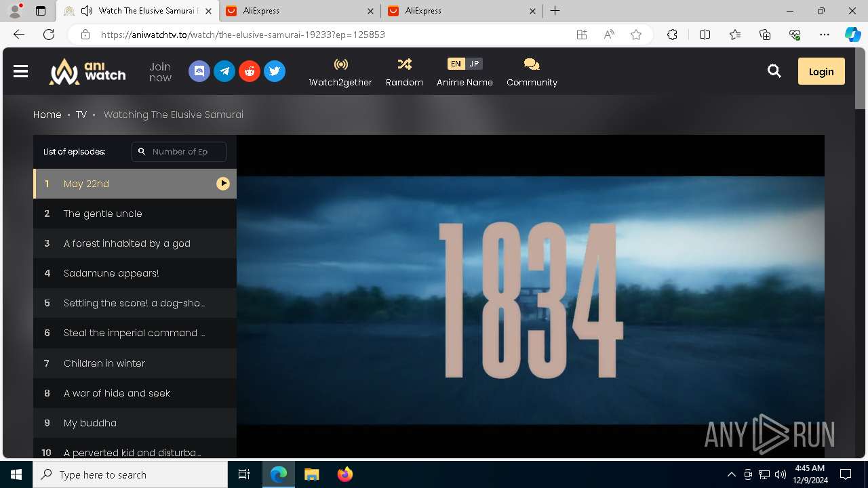Open the notification center
Image resolution: width=868 pixels, height=488 pixels.
tap(846, 474)
